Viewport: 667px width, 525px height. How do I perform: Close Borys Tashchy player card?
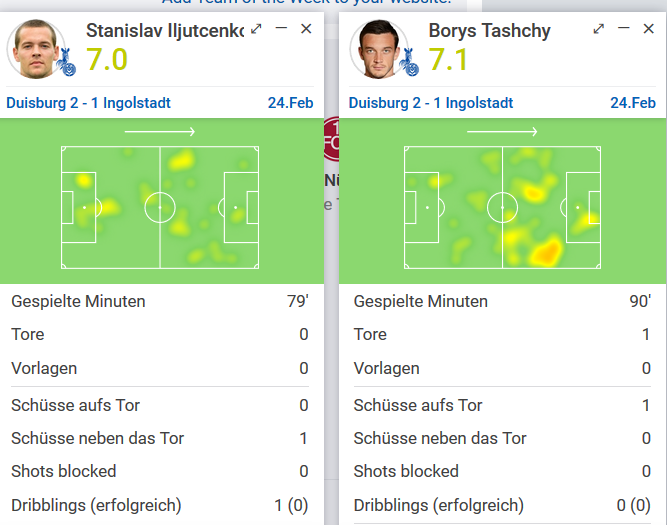(649, 29)
